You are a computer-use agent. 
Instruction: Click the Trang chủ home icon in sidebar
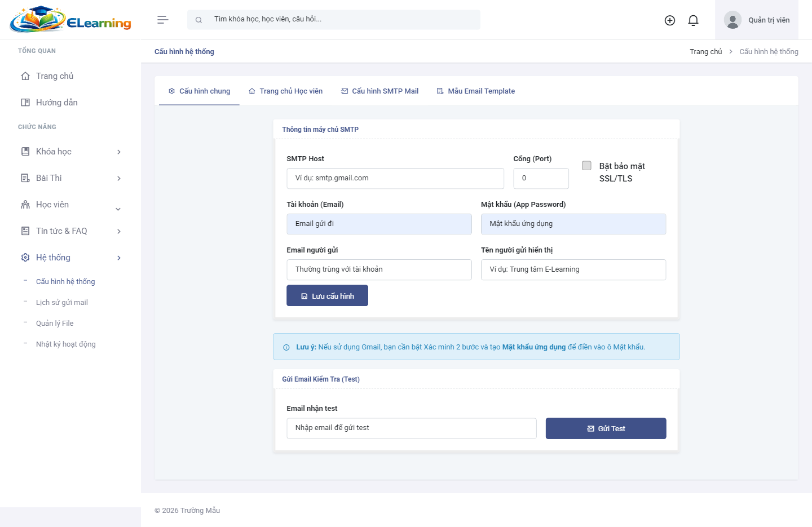click(25, 76)
